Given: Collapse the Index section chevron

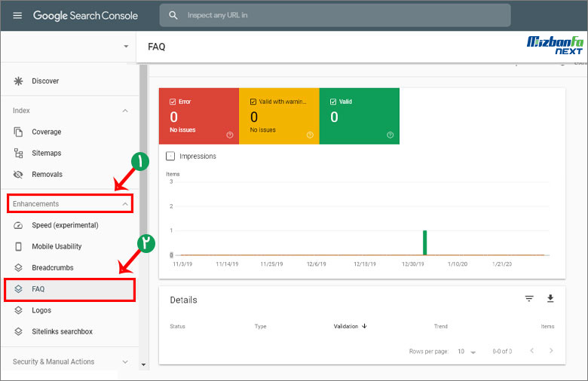Looking at the screenshot, I should (125, 111).
